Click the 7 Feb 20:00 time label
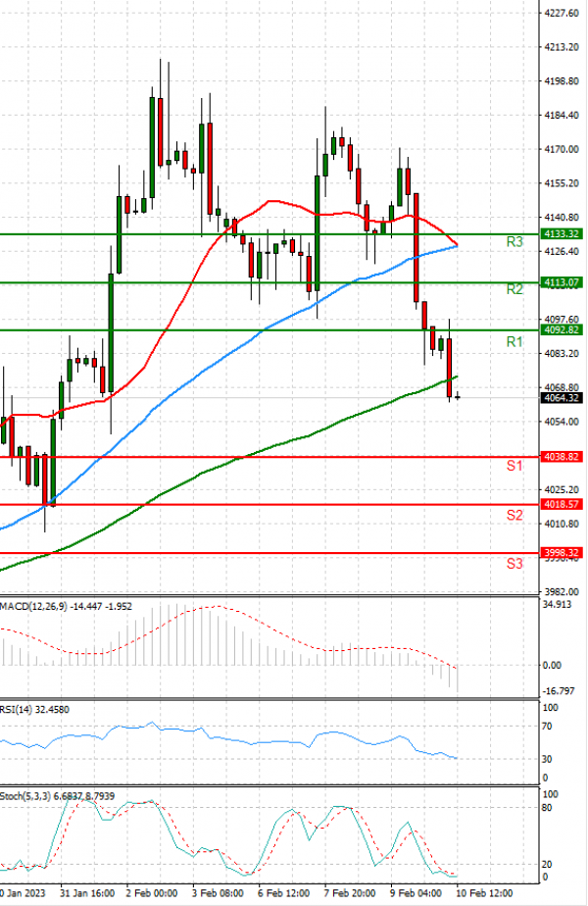 coord(350,893)
